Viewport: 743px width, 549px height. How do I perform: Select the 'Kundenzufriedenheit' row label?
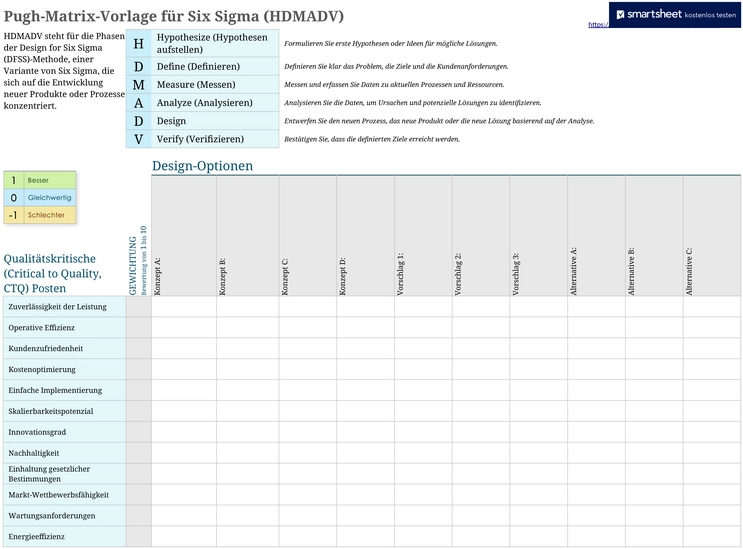pos(64,349)
